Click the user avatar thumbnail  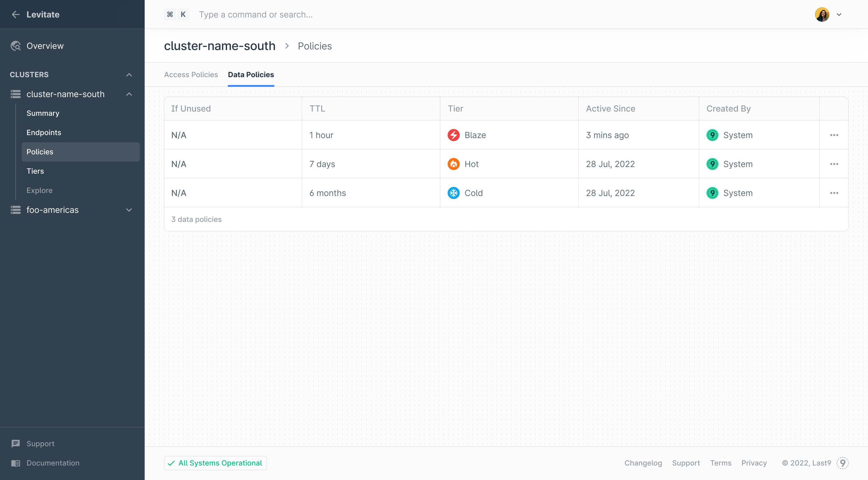822,14
